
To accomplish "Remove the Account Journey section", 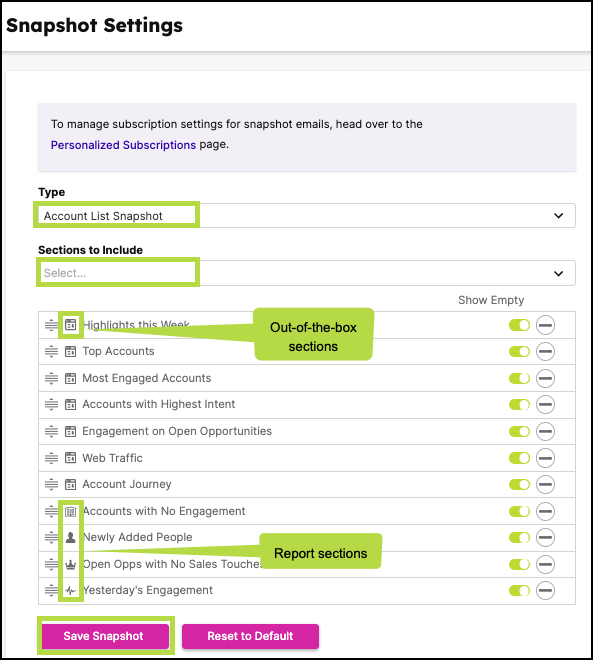I will (545, 484).
